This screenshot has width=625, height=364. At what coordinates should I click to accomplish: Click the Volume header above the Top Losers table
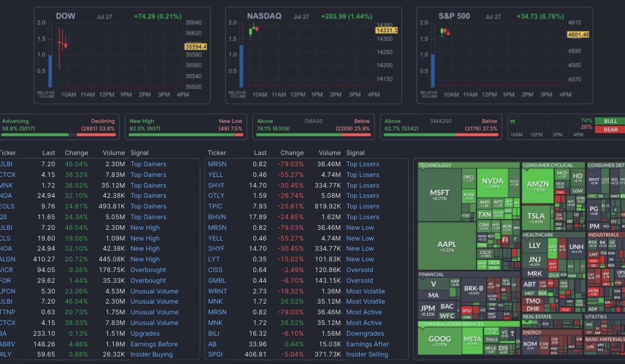coord(330,153)
